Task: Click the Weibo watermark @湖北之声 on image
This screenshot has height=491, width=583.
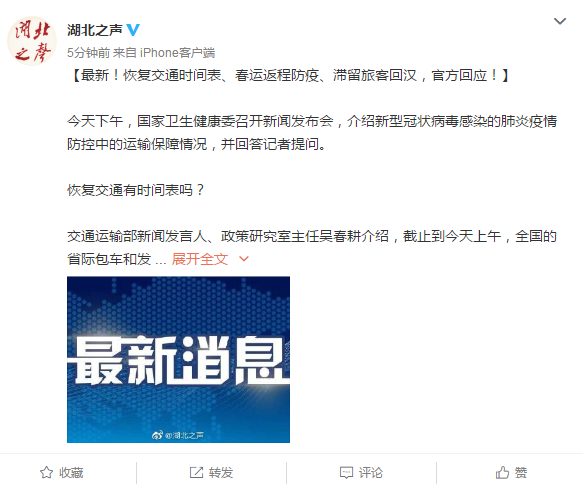Action: click(x=178, y=435)
